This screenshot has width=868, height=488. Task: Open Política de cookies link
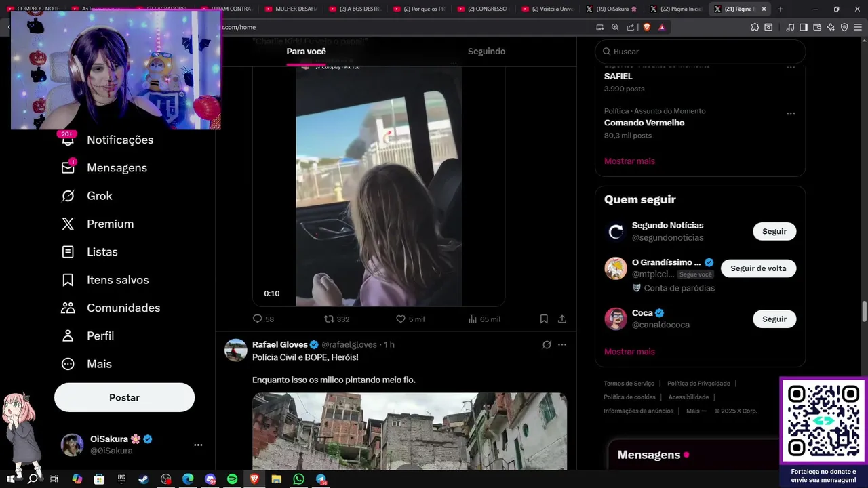click(x=629, y=397)
